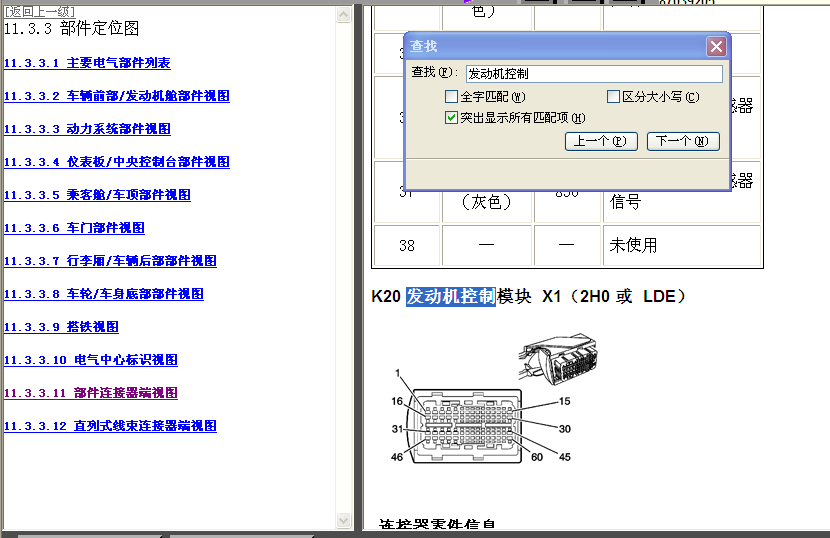Open 11.3.3.2 车辆前部/发动机舱部件视图
This screenshot has height=538, width=830.
pos(116,96)
